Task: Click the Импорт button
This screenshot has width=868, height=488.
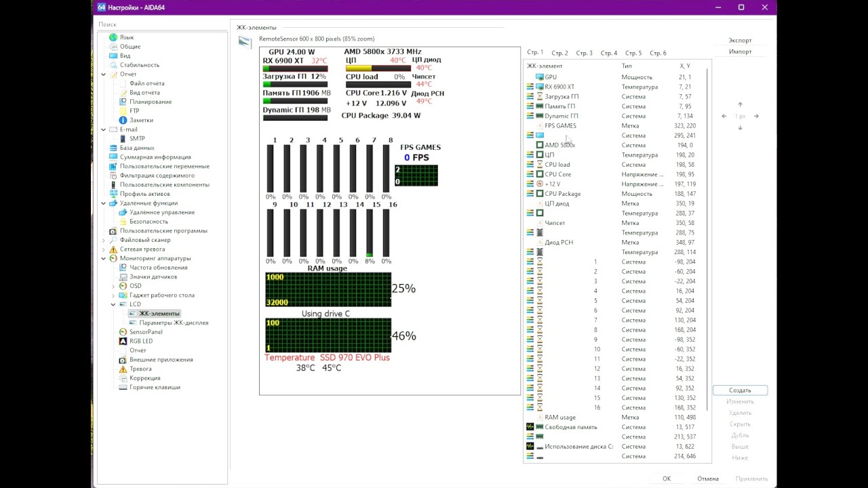Action: tap(740, 52)
